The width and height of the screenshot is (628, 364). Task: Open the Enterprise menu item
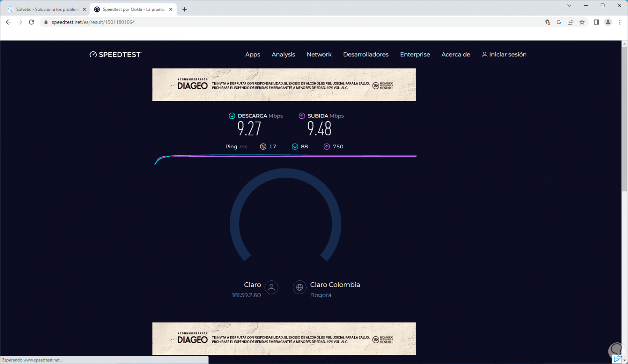(x=415, y=54)
